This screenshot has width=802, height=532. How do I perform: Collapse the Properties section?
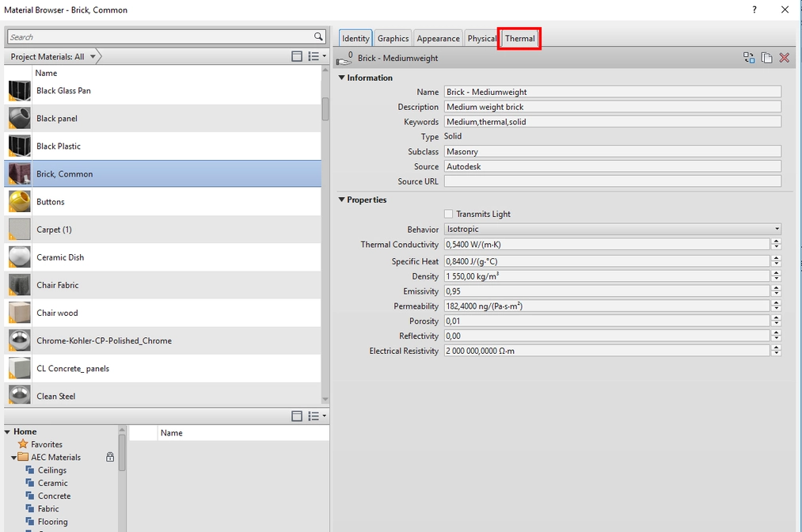click(342, 199)
